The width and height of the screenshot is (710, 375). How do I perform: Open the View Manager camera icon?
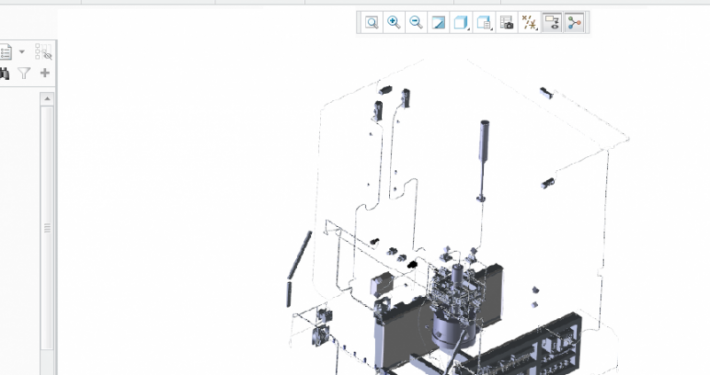(x=507, y=22)
